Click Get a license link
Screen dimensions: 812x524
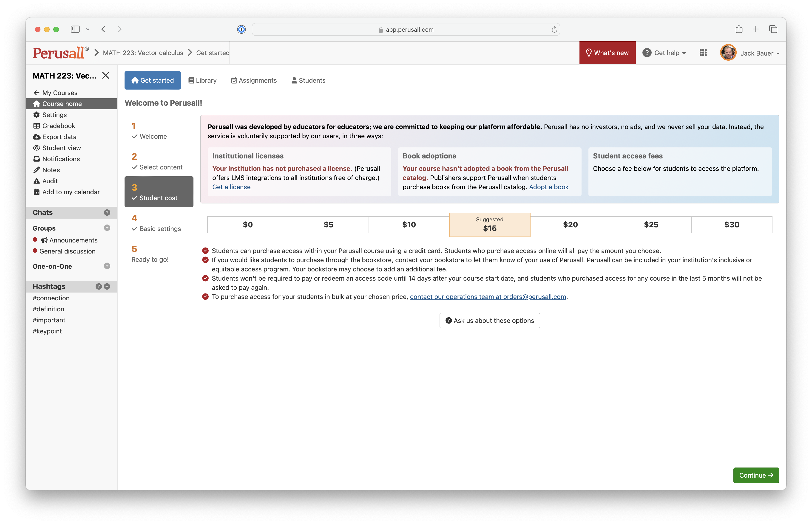point(231,187)
